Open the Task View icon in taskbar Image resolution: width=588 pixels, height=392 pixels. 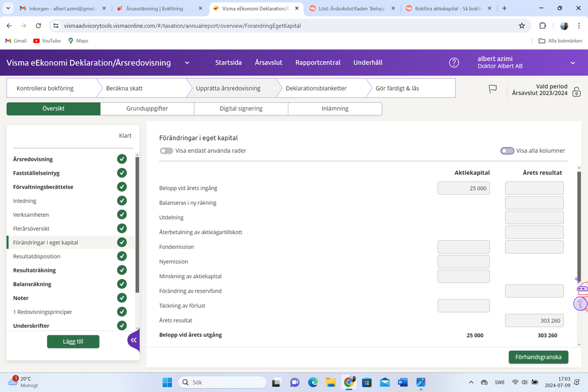(x=277, y=382)
